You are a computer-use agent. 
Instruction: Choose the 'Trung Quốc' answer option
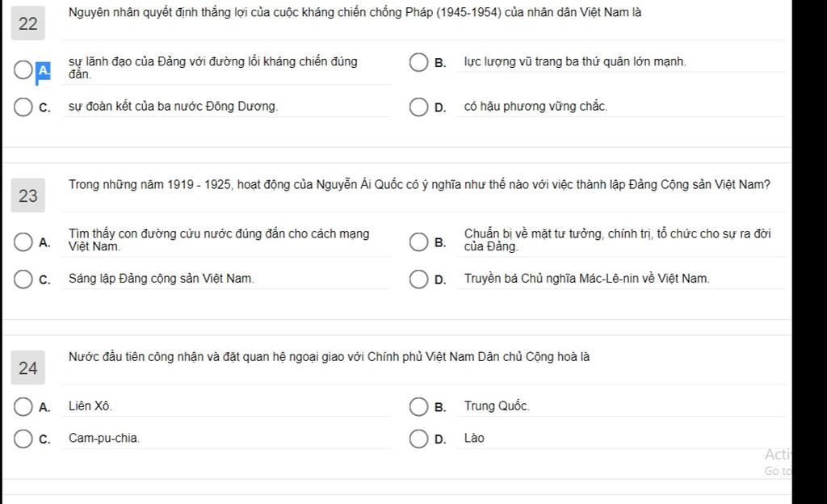pos(419,407)
